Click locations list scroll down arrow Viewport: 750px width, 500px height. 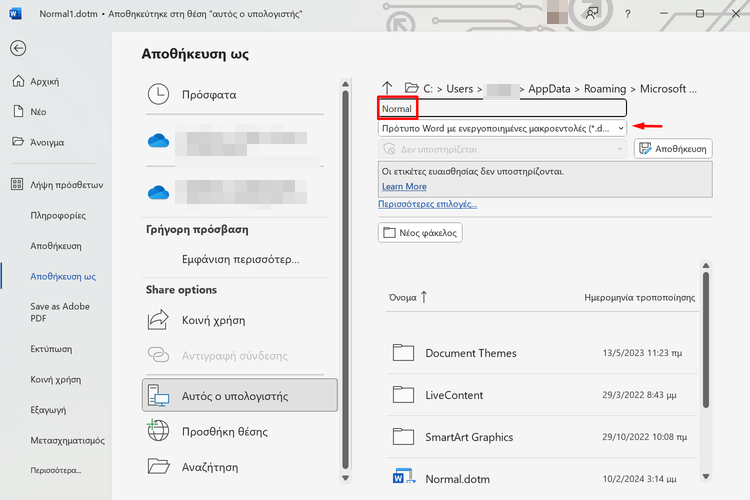[x=345, y=478]
